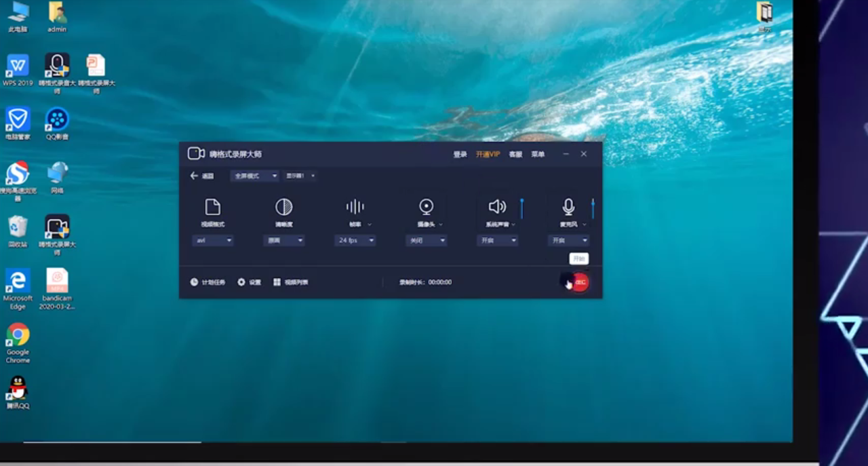The image size is (868, 466).
Task: Open the Recycle Bin desktop icon
Action: [18, 231]
